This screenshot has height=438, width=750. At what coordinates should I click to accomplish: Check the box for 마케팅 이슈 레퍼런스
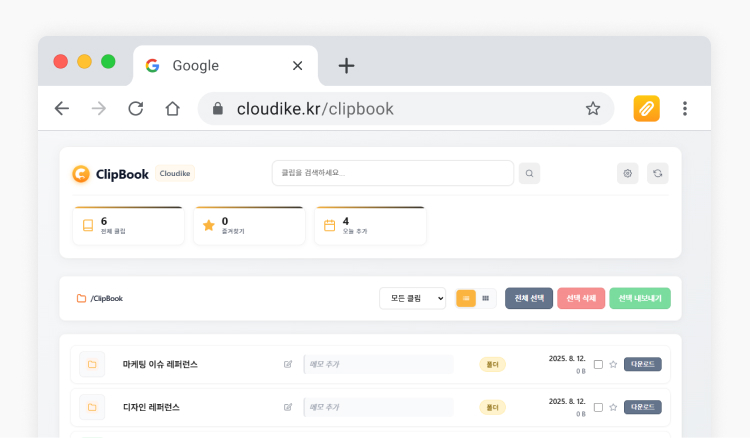pyautogui.click(x=598, y=364)
